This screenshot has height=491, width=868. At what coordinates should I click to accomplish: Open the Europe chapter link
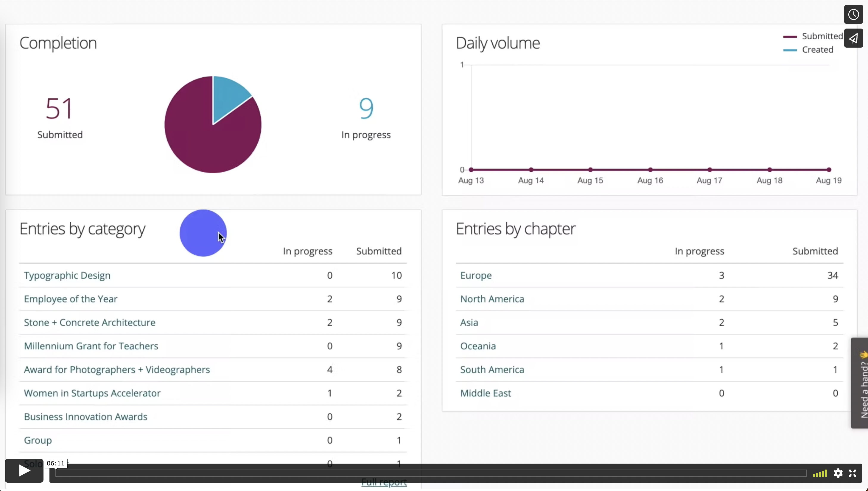(476, 275)
